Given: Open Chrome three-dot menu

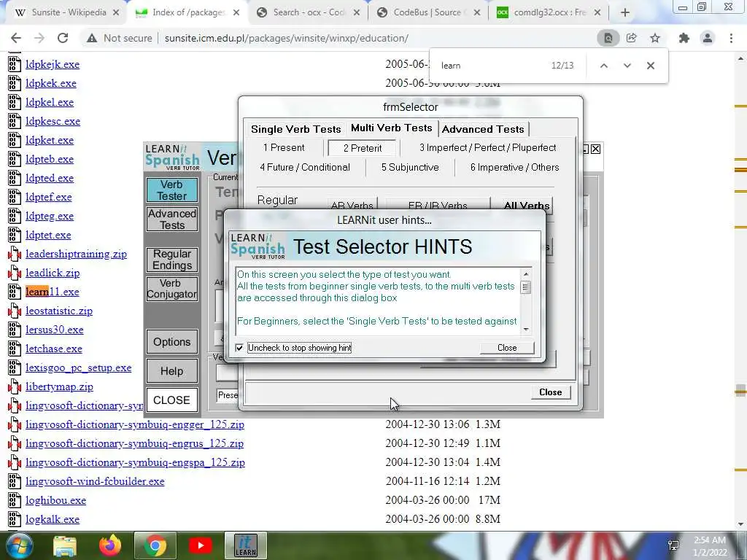Looking at the screenshot, I should coord(731,38).
